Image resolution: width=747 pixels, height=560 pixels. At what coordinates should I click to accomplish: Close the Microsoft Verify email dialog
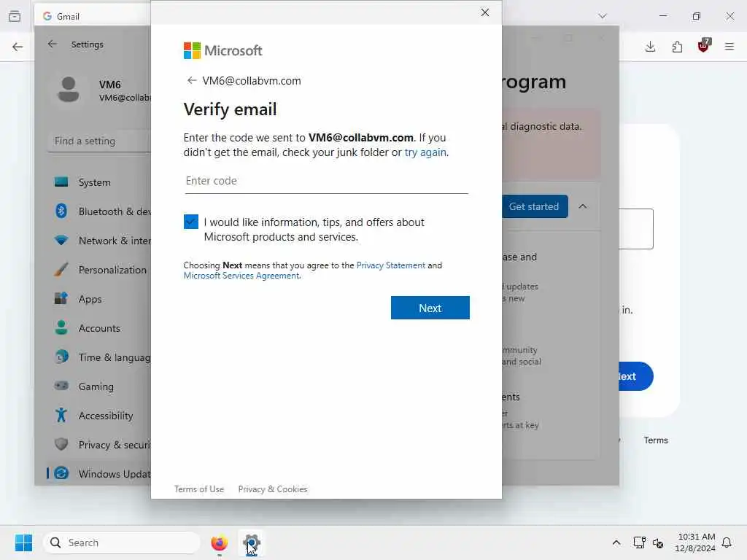[484, 12]
